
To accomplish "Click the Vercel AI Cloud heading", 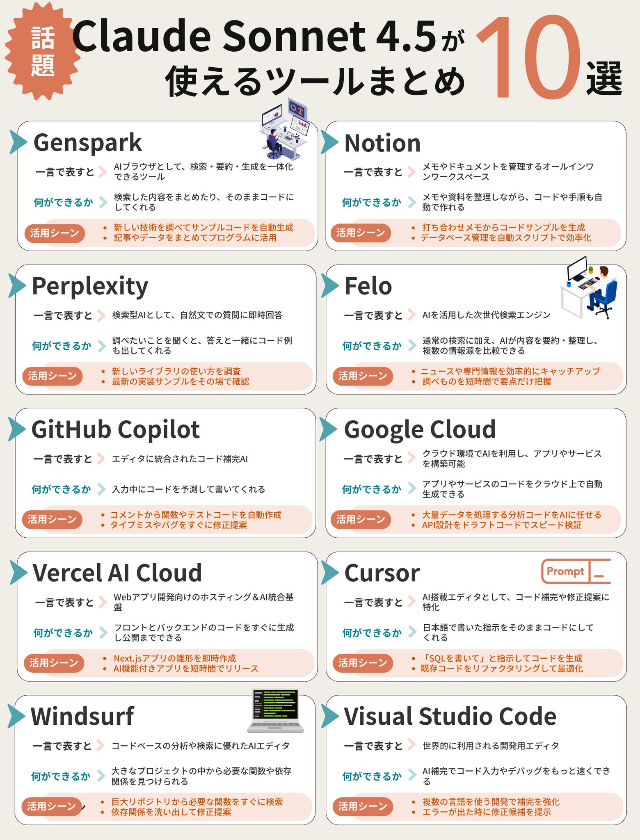I will tap(117, 573).
